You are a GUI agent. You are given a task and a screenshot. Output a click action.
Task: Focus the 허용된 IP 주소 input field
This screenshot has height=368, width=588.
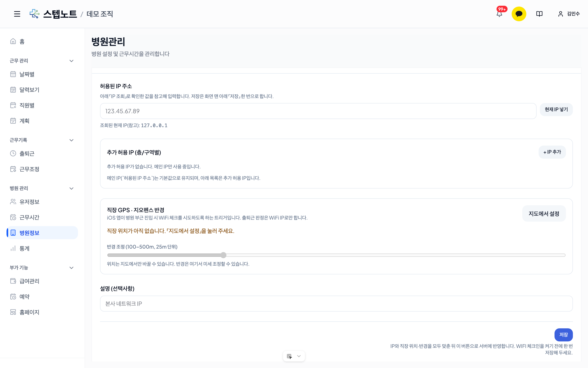coord(318,111)
